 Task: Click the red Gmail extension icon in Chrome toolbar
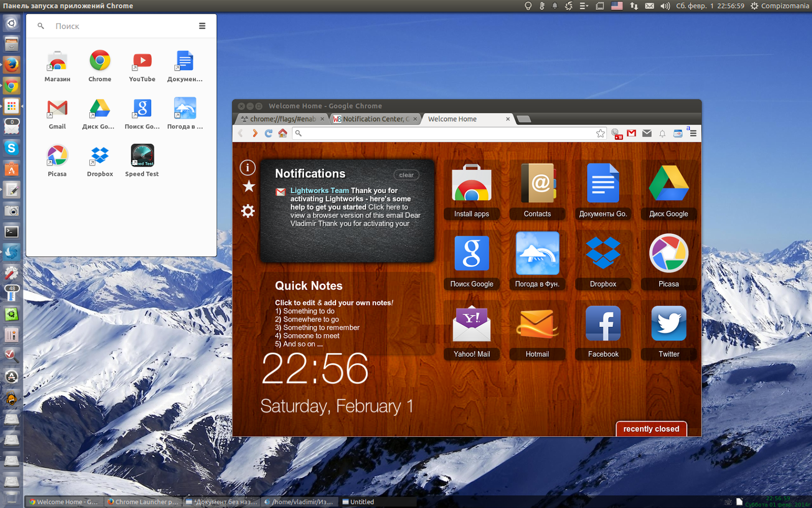[x=631, y=133]
